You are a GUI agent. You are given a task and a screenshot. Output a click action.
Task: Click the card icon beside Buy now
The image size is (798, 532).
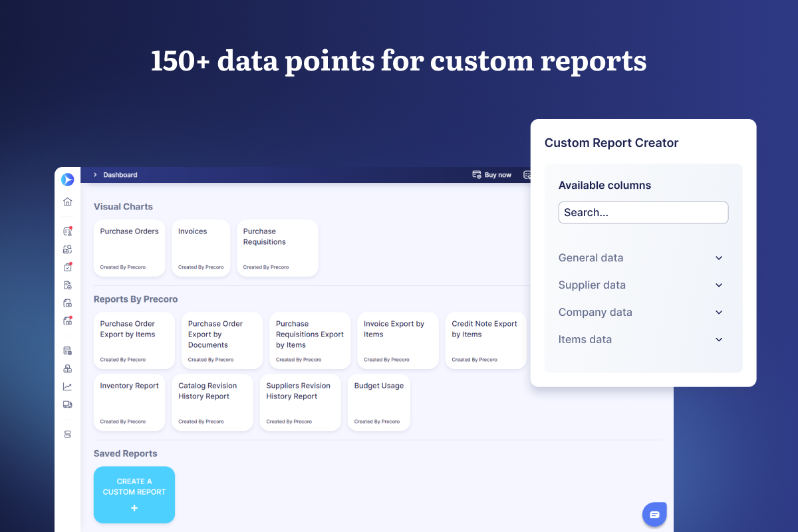tap(477, 175)
